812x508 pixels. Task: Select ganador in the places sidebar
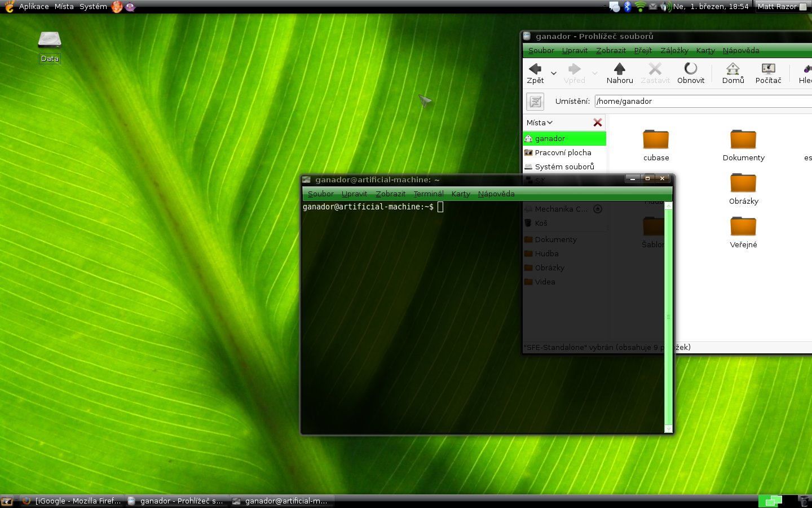tap(564, 138)
